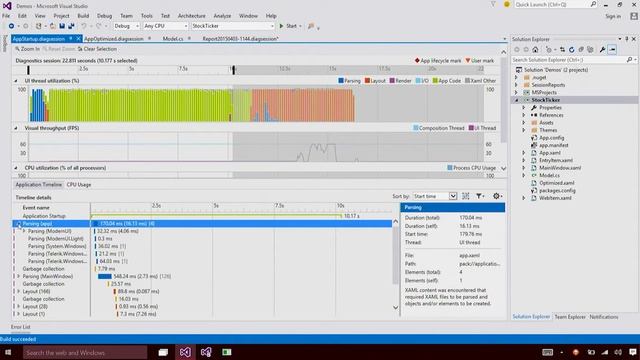Click the Navigate Backward toolbar icon
The width and height of the screenshot is (640, 360).
point(11,26)
